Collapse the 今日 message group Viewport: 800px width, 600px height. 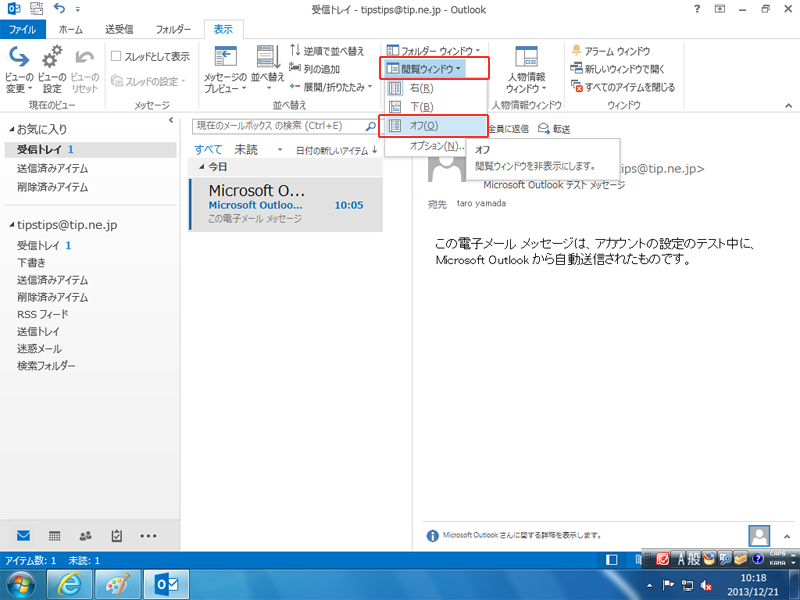(x=202, y=167)
